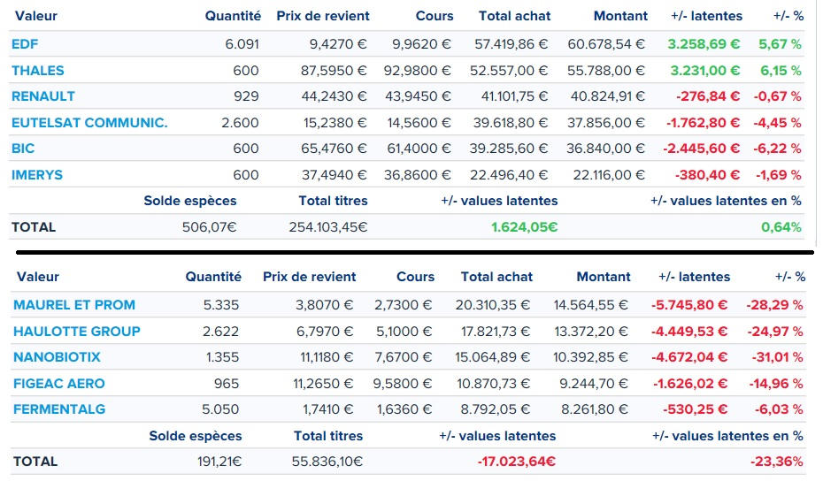The image size is (823, 504).
Task: Click the bottom table Valeur header
Action: (38, 277)
